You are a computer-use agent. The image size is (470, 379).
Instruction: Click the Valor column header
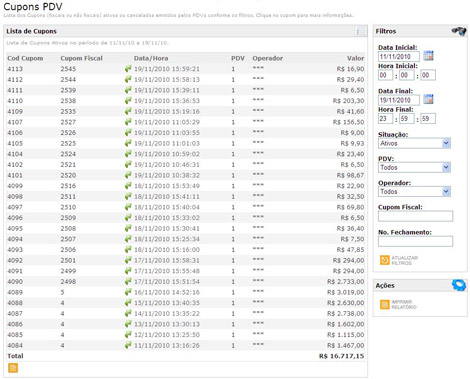tap(355, 58)
